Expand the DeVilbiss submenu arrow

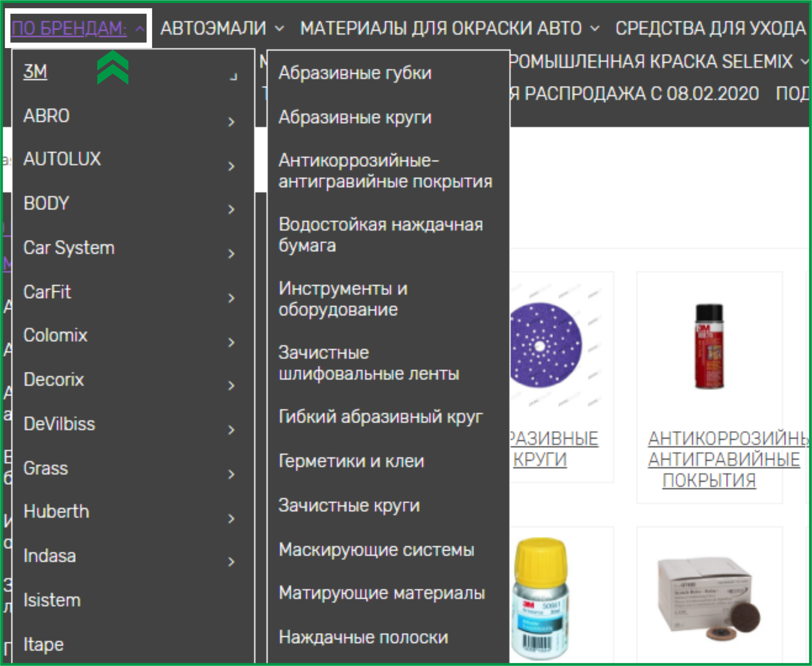(231, 430)
